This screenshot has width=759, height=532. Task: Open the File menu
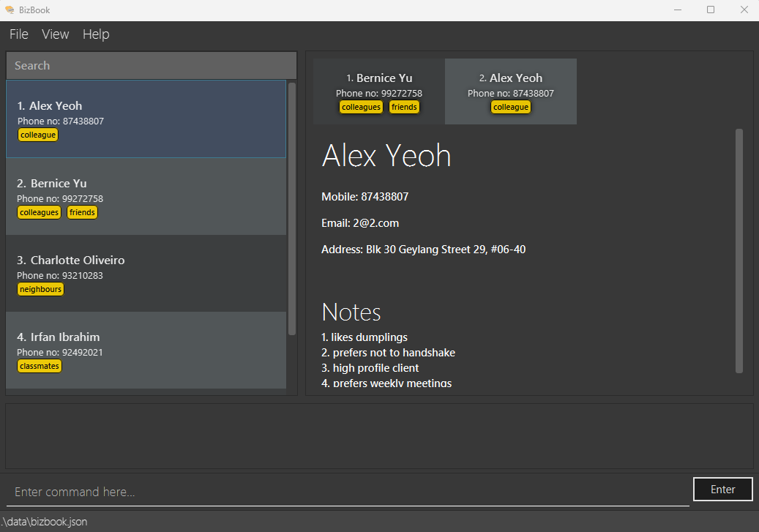tap(19, 34)
